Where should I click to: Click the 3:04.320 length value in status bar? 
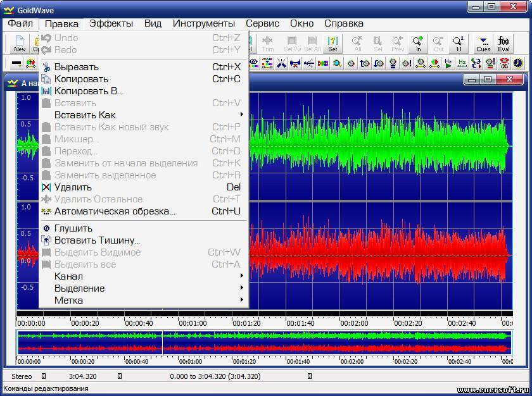pos(82,376)
